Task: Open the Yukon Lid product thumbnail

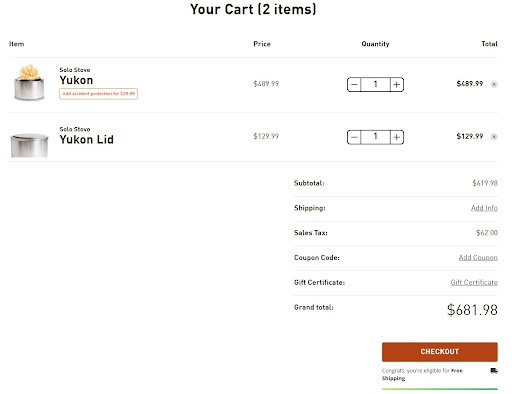Action: (x=29, y=145)
